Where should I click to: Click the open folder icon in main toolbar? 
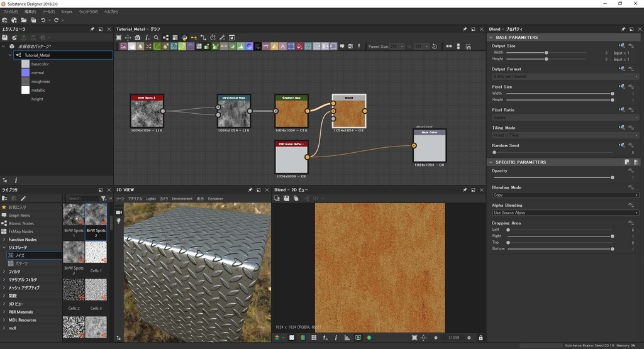click(23, 20)
